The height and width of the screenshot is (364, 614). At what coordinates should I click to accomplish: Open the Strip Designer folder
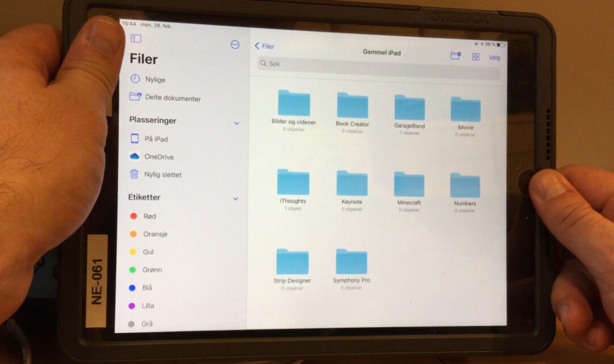click(x=292, y=262)
